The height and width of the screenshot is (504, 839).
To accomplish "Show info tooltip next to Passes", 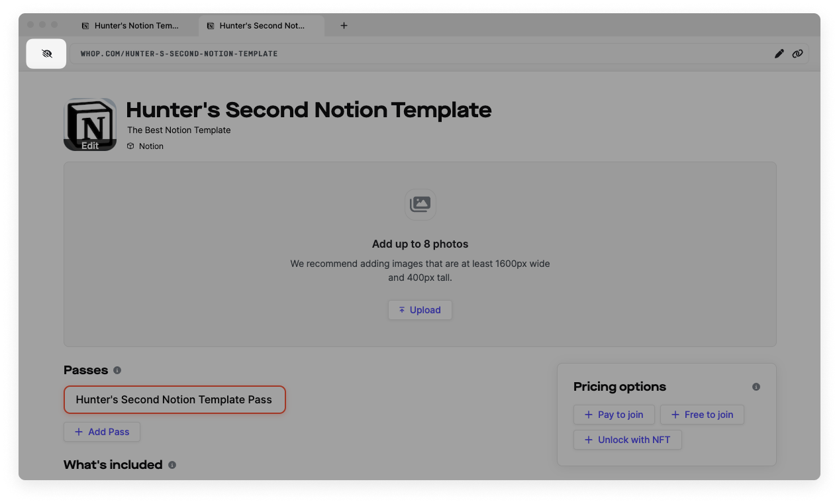I will (117, 370).
